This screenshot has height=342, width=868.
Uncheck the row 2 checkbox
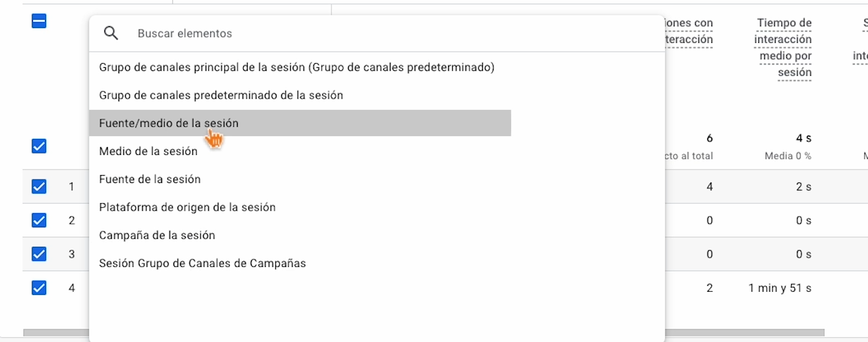tap(39, 220)
